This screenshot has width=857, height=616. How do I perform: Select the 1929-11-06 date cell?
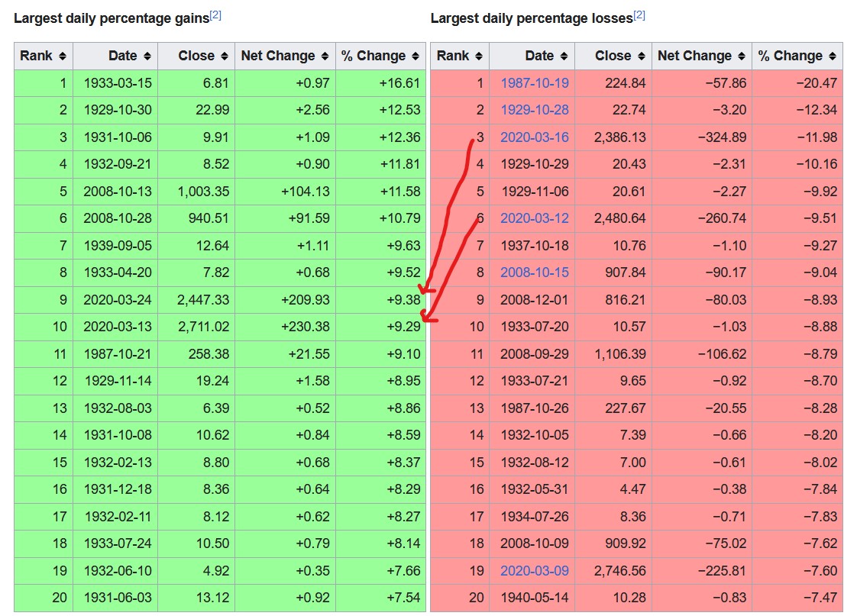coord(532,191)
